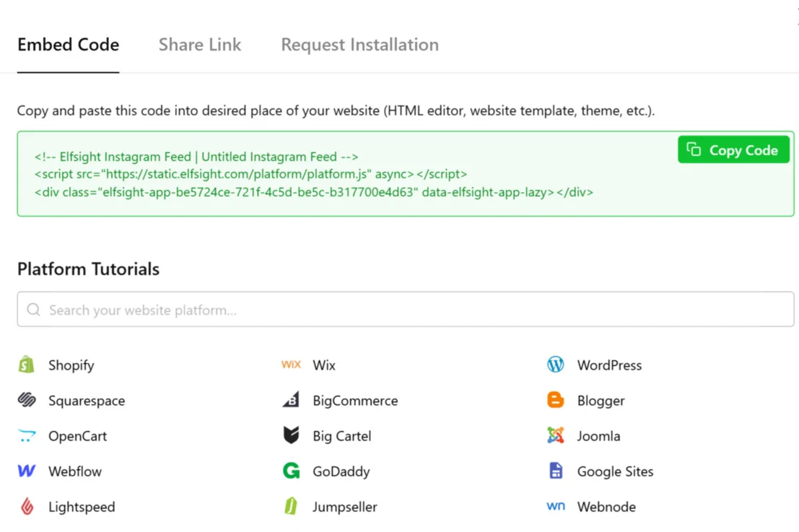The height and width of the screenshot is (532, 799).
Task: Click the Google Sites logo icon
Action: 556,471
